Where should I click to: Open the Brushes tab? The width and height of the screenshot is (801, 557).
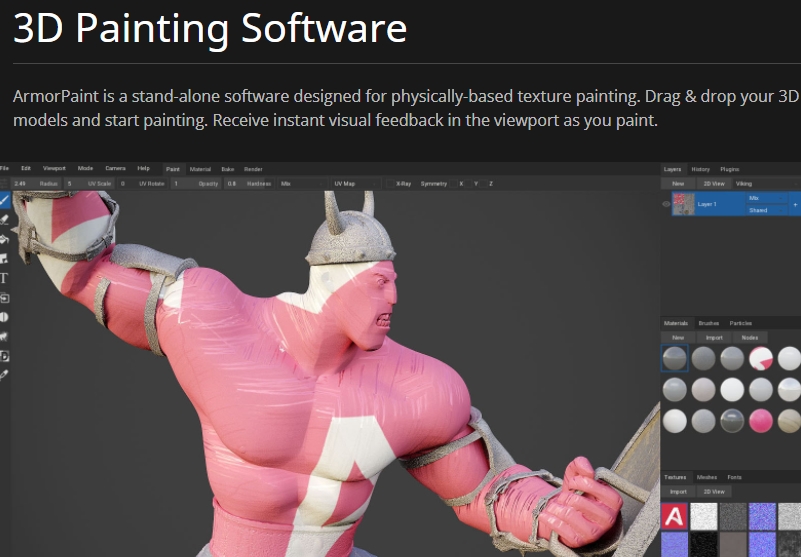pos(709,323)
